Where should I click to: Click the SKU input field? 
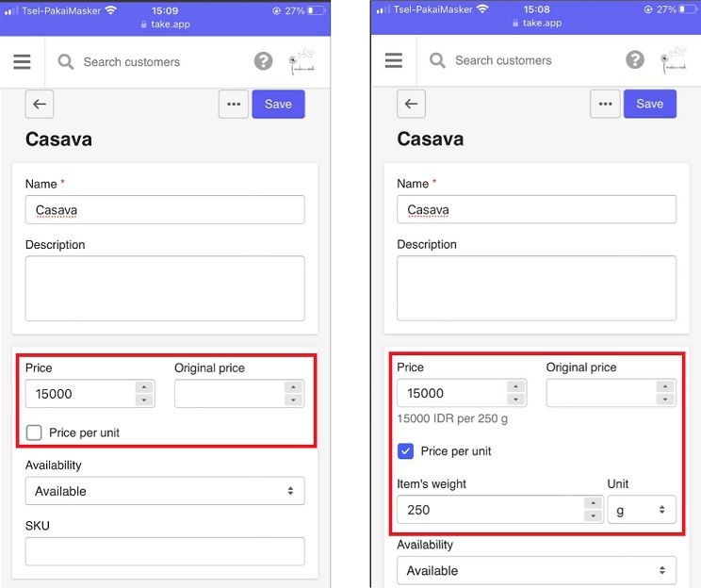165,551
